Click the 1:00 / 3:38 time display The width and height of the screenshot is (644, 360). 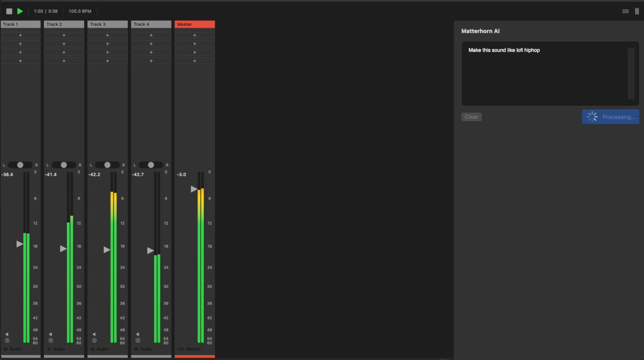[x=46, y=11]
